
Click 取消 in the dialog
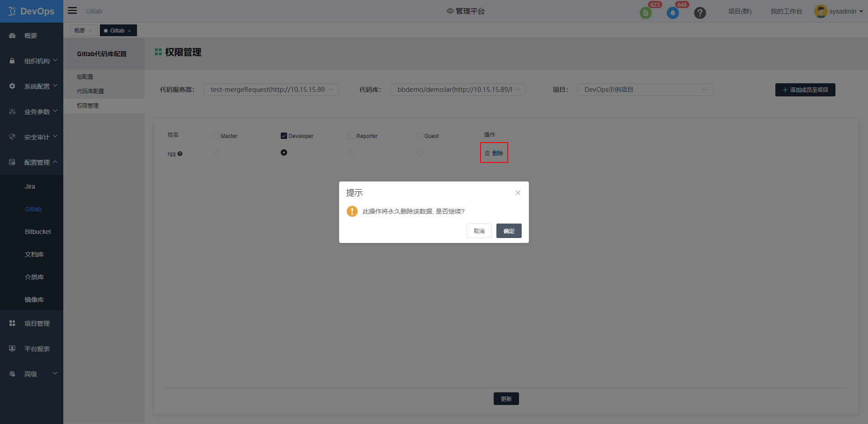(x=479, y=231)
